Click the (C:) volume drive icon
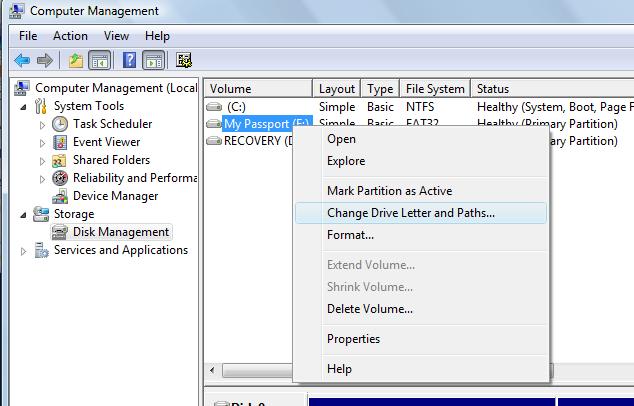This screenshot has height=406, width=634. pos(214,107)
